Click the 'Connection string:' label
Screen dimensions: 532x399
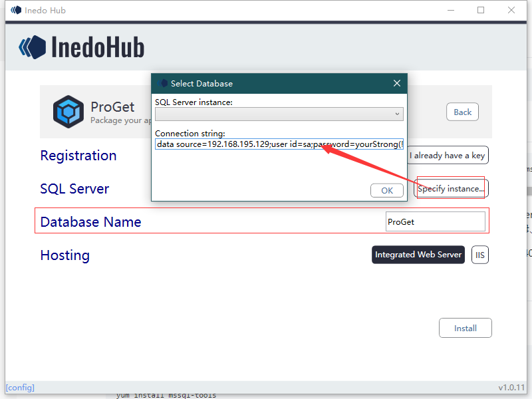(x=190, y=134)
